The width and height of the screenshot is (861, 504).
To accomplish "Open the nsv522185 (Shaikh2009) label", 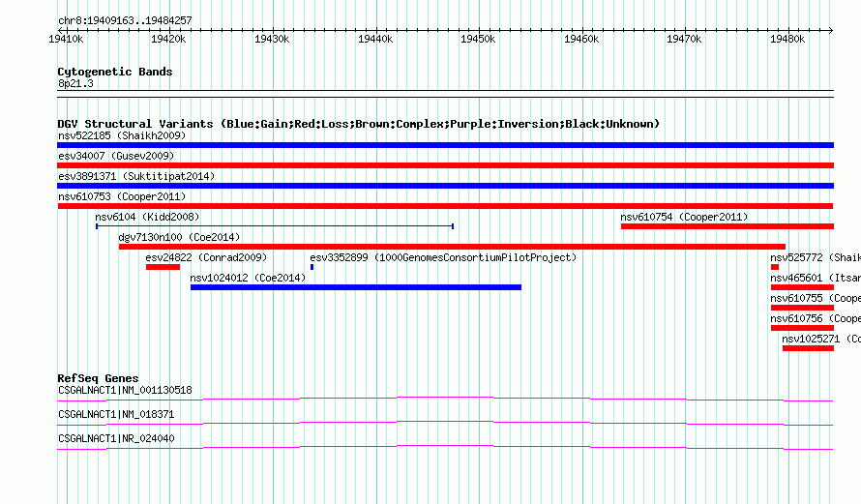I will 122,135.
